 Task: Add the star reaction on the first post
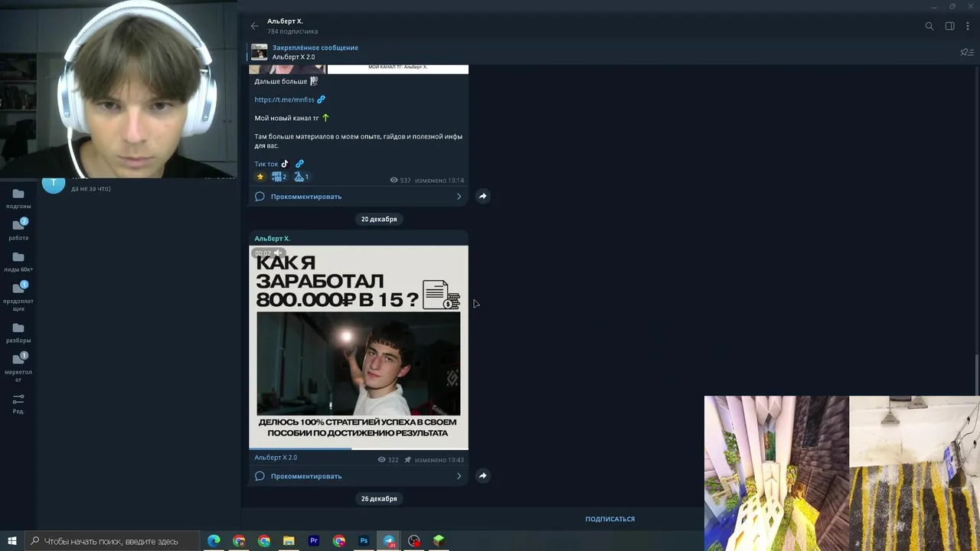(x=260, y=177)
